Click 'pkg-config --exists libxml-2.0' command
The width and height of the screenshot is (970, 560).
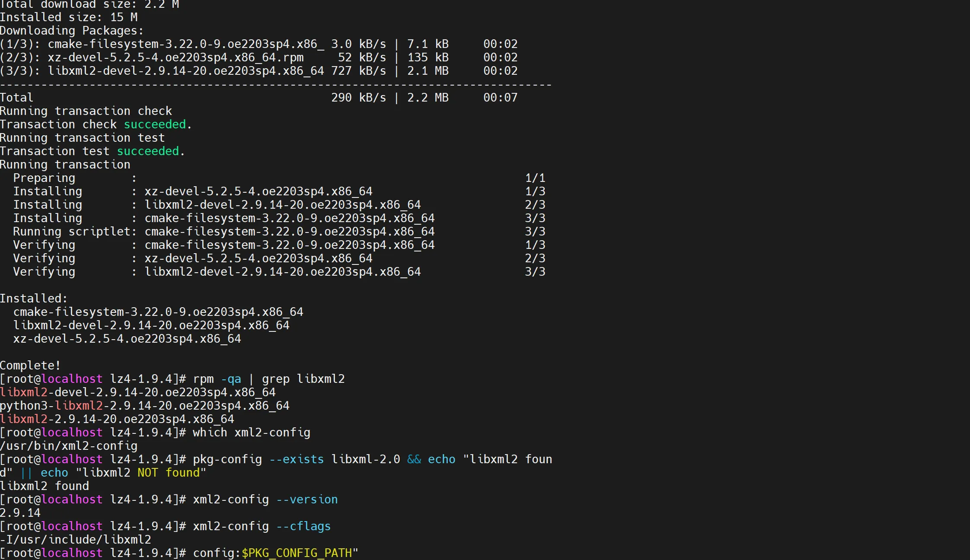(x=297, y=459)
